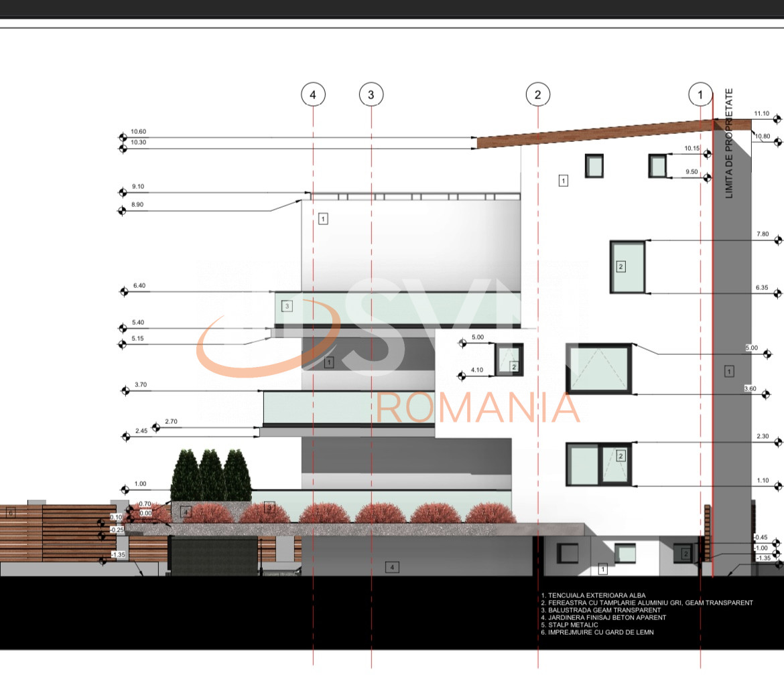Click material tag 3 on upper glass balustrade
Viewport: 784px width, 683px height.
click(287, 306)
